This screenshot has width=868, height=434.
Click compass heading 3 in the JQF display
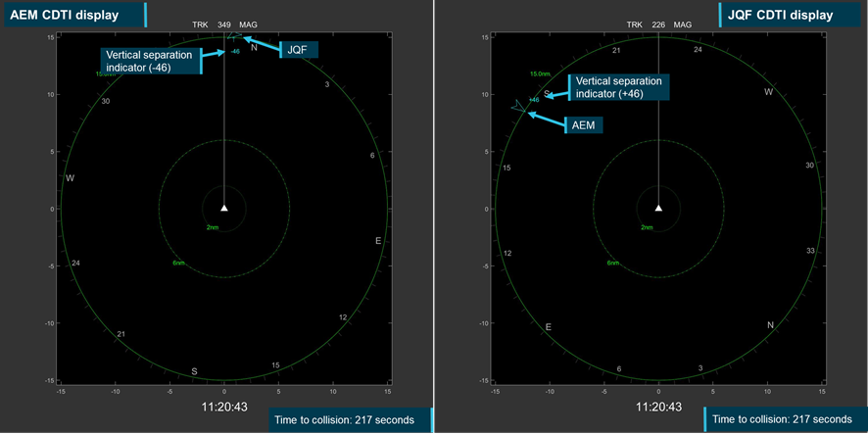700,368
